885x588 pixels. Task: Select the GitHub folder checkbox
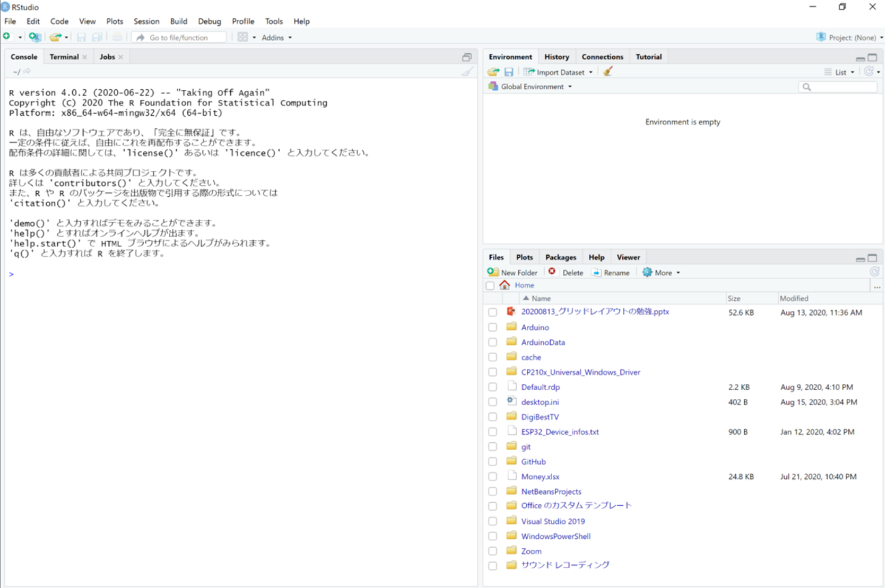coord(492,462)
